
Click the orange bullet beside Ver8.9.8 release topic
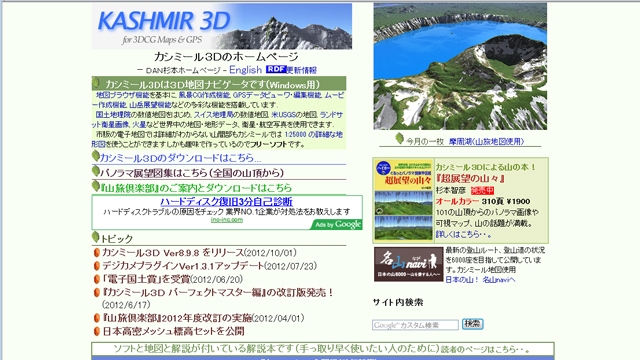pos(97,253)
